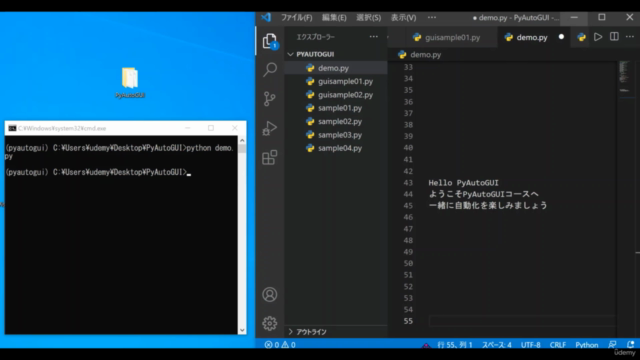
Task: Open the Run and Debug view
Action: 269,128
